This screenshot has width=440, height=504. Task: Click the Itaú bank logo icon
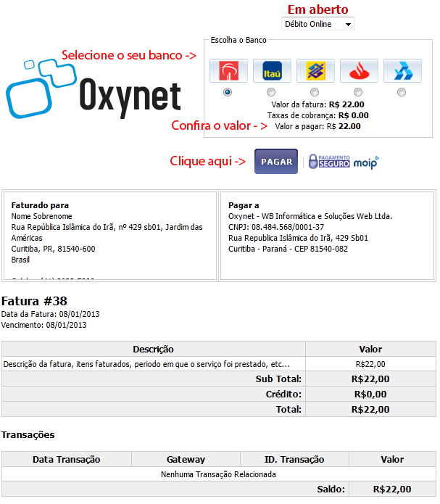272,71
